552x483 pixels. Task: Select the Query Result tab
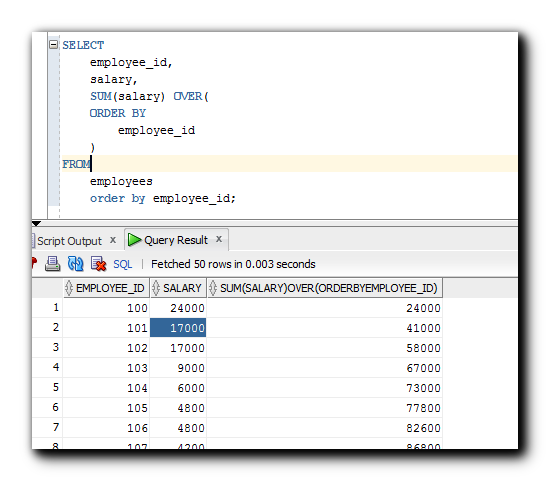pyautogui.click(x=176, y=240)
